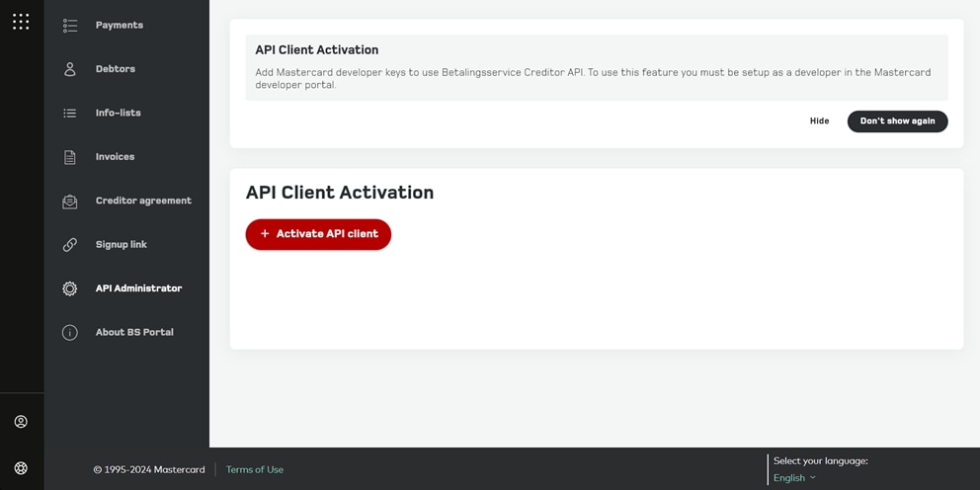
Task: Open the Creditor agreement menu label
Action: (x=143, y=201)
